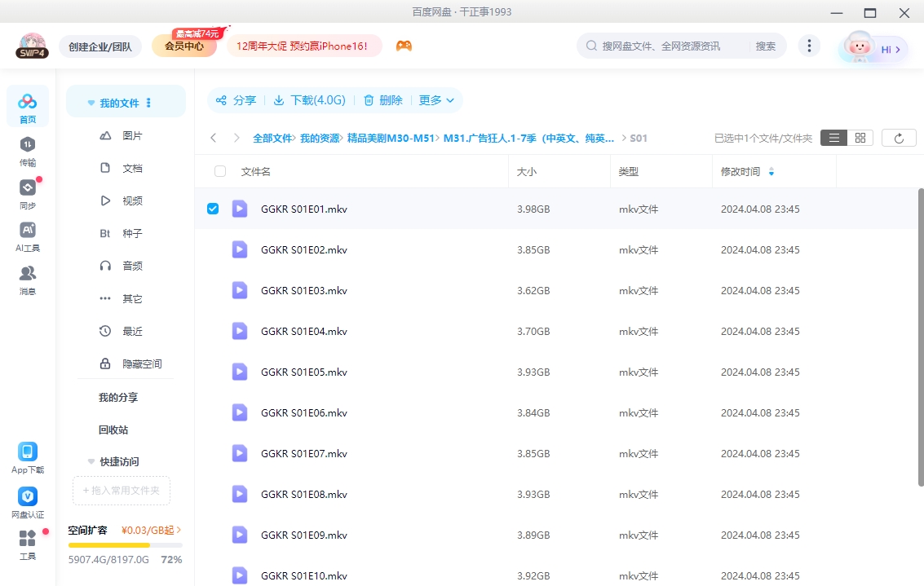
Task: Open the 传输 transfer panel icon
Action: [x=28, y=151]
